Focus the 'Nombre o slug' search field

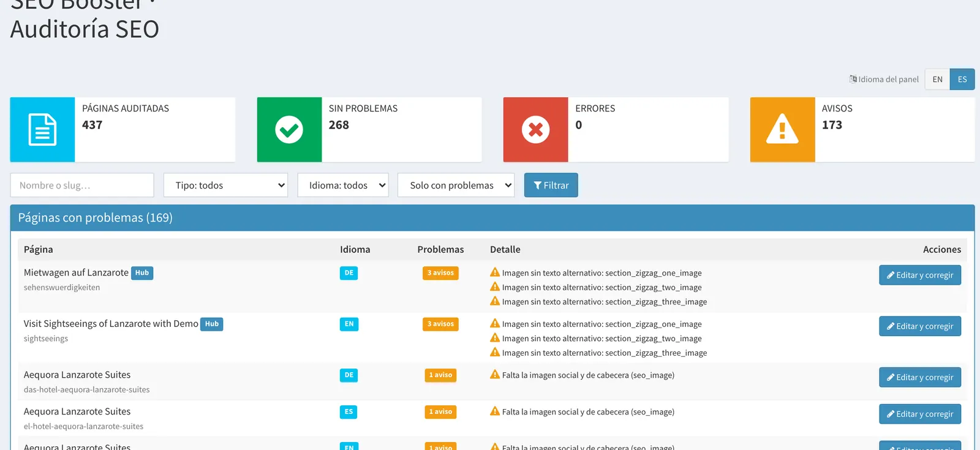(x=82, y=185)
